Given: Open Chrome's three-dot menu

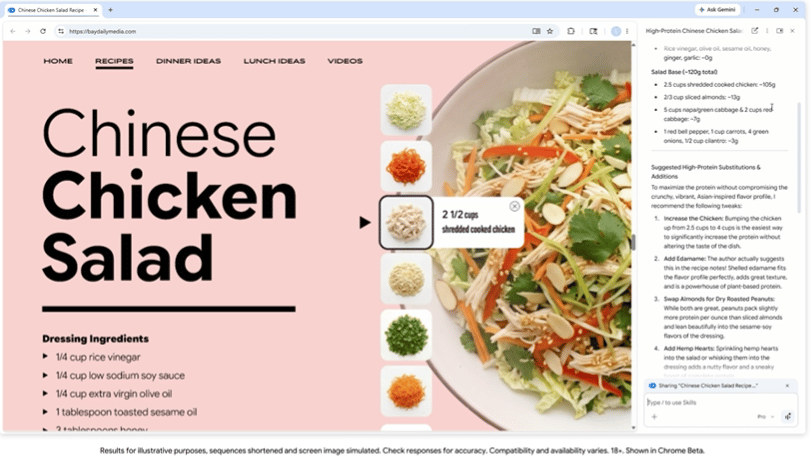Looking at the screenshot, I should pos(627,31).
